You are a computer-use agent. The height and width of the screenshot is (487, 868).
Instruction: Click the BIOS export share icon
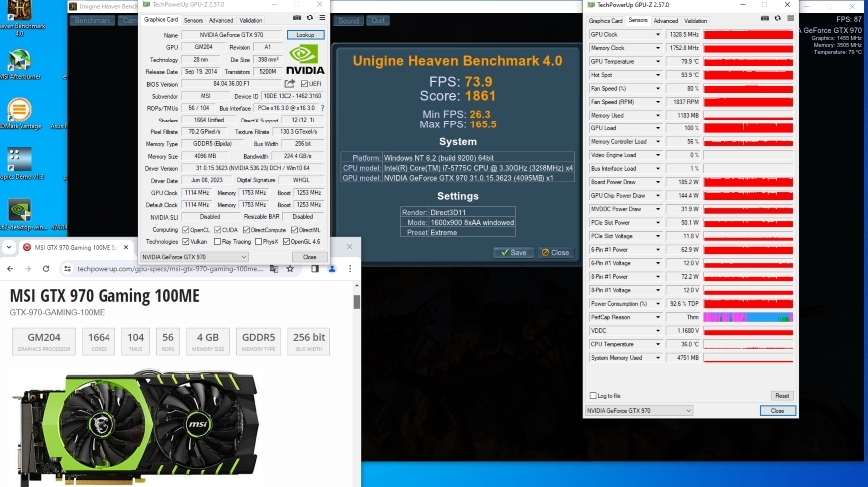[x=290, y=83]
